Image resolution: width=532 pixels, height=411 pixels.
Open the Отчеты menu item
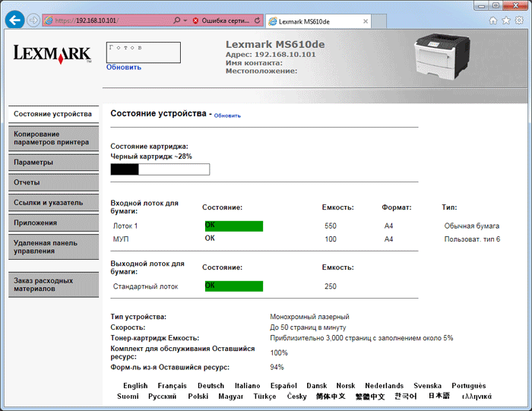pos(53,182)
